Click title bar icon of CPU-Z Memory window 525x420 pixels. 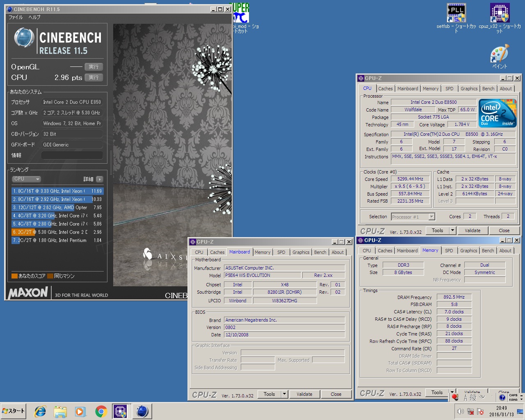point(361,240)
